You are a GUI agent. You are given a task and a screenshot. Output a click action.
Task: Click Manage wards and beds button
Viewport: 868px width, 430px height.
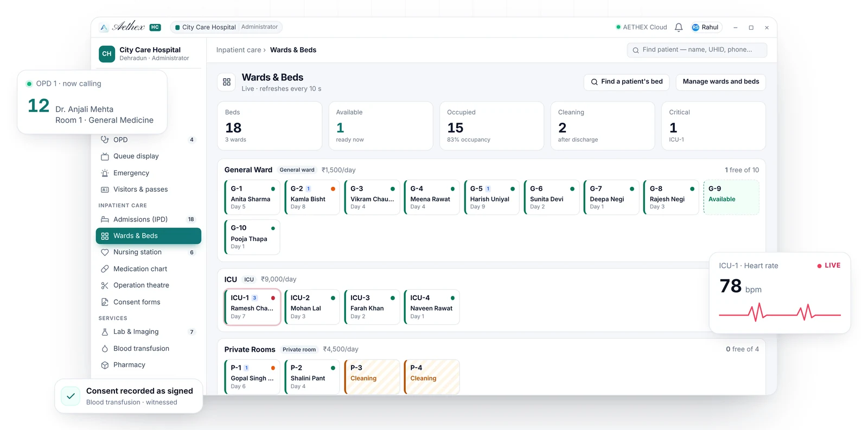[720, 81]
